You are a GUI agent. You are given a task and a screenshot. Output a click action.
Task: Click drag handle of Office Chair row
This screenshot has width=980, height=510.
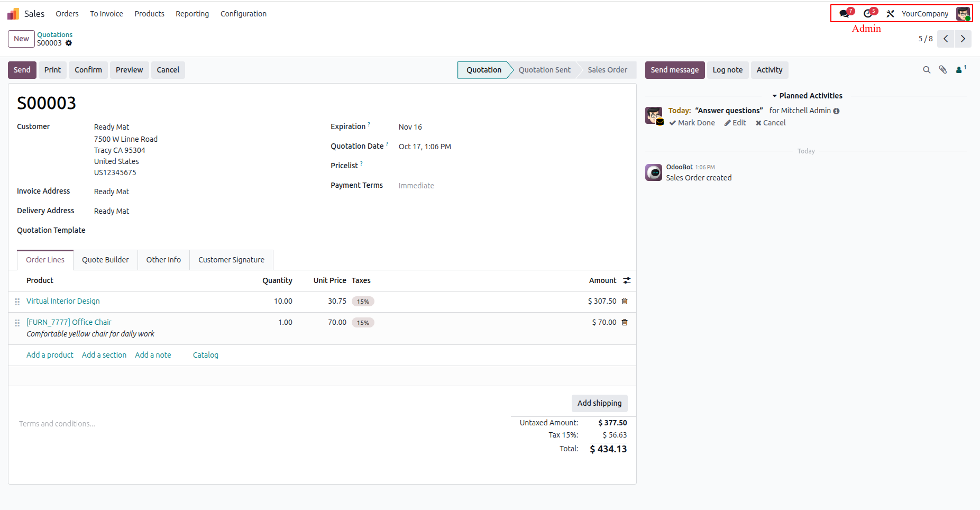click(17, 323)
